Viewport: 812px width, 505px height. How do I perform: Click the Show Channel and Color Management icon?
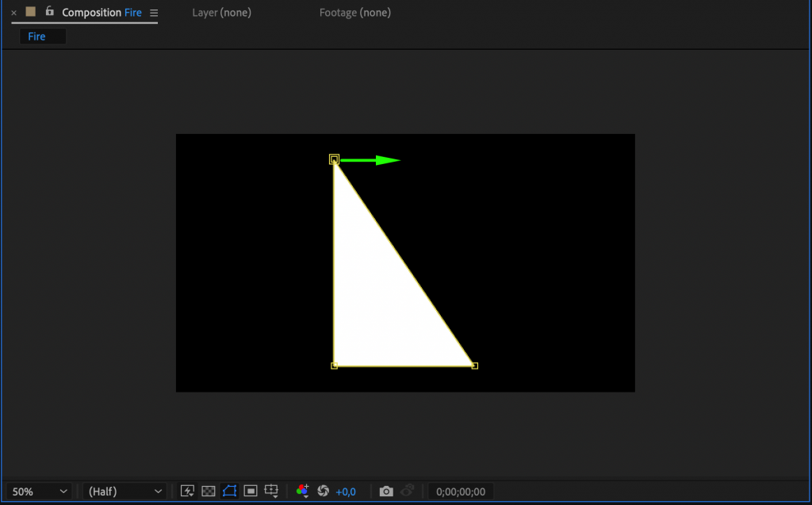(x=304, y=491)
